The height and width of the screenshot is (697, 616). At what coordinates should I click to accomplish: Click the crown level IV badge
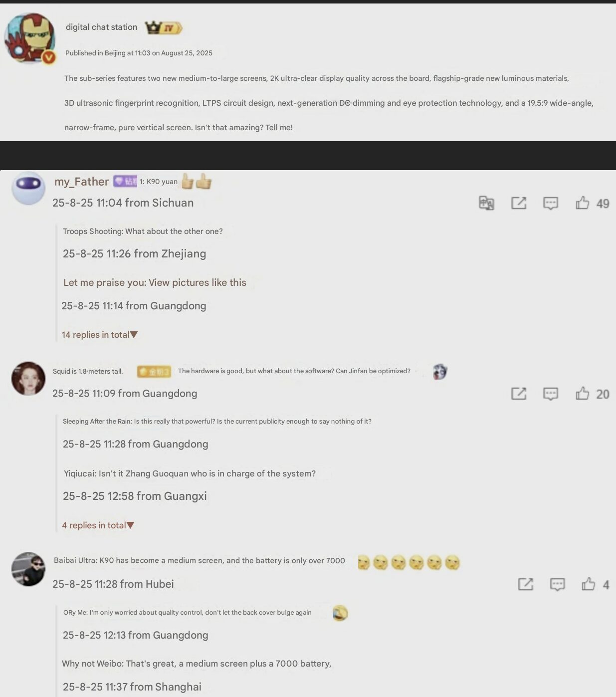[x=164, y=27]
